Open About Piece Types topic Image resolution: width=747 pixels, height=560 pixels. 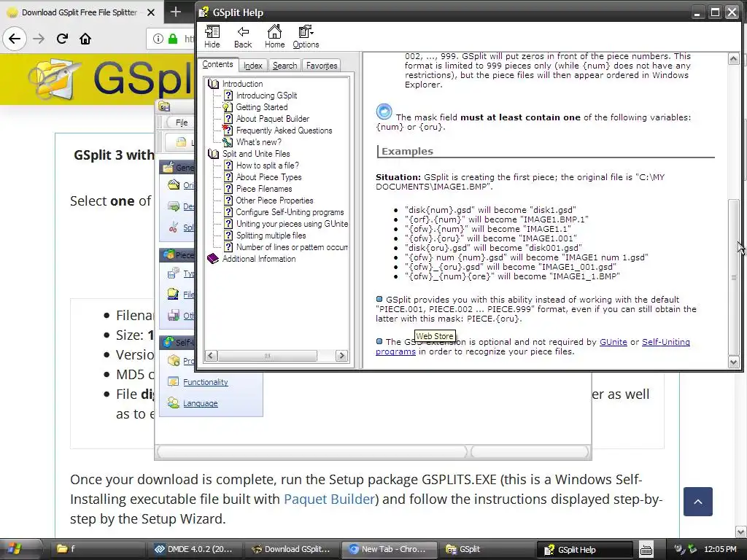pos(268,177)
